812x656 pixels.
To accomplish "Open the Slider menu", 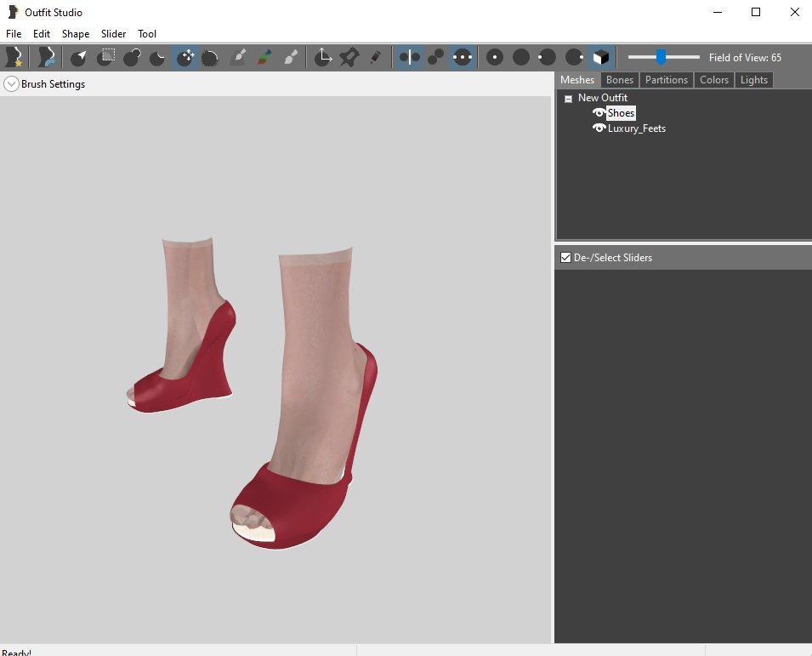I will pos(113,34).
